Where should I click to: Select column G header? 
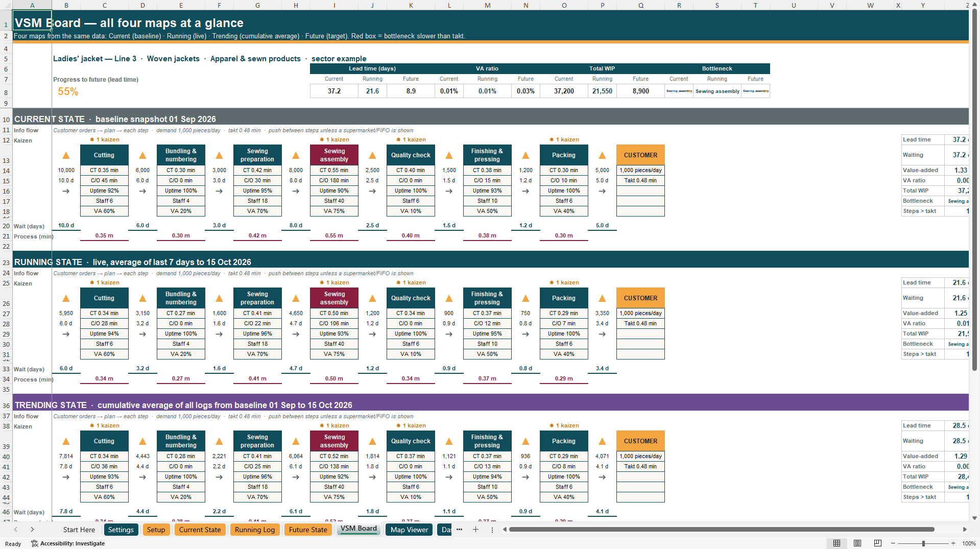pos(257,5)
